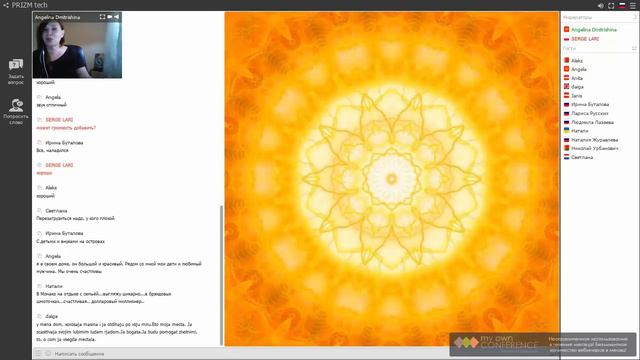Screen dimensions: 640x360
Task: Click SERGE LARI name above the volume question message
Action: pyautogui.click(x=59, y=120)
